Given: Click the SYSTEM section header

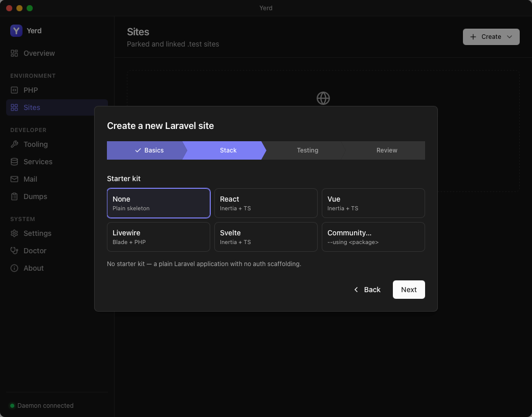Looking at the screenshot, I should click(23, 219).
